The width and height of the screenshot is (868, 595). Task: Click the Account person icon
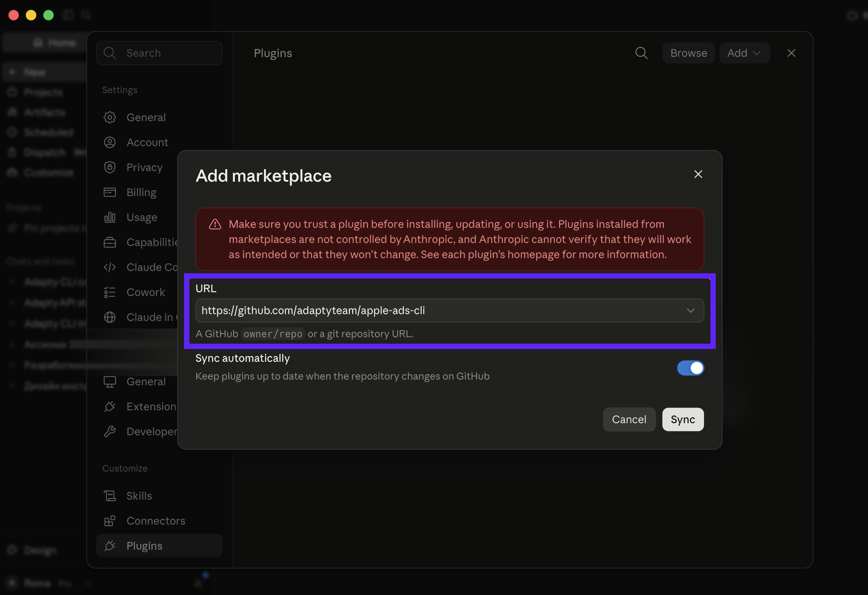pyautogui.click(x=110, y=142)
